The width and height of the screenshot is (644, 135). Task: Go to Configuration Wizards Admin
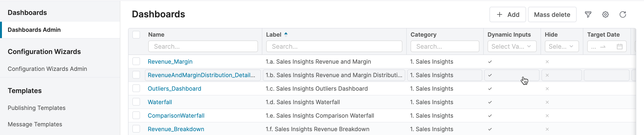coord(47,69)
